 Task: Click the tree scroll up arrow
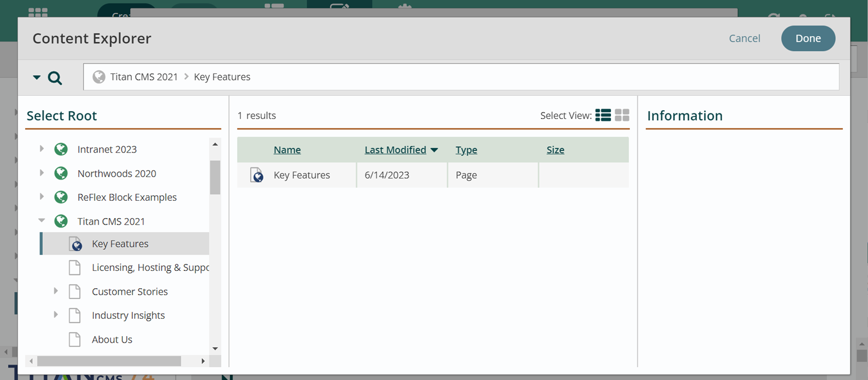215,144
